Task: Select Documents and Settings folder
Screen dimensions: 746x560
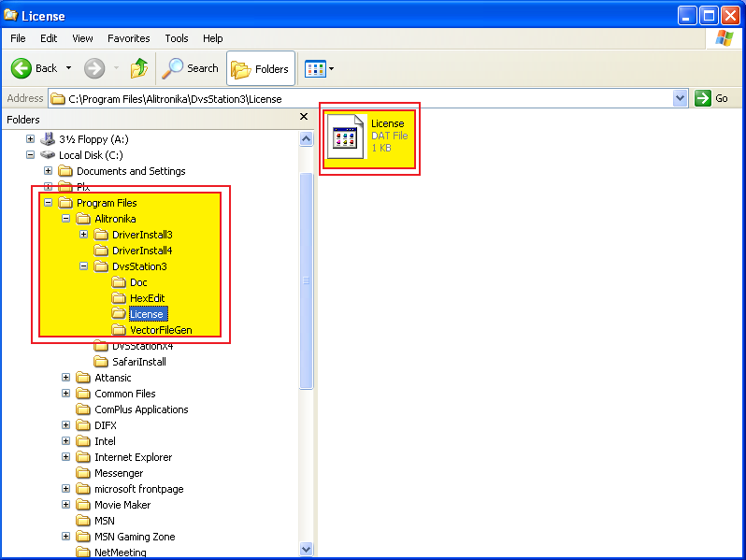Action: click(122, 171)
